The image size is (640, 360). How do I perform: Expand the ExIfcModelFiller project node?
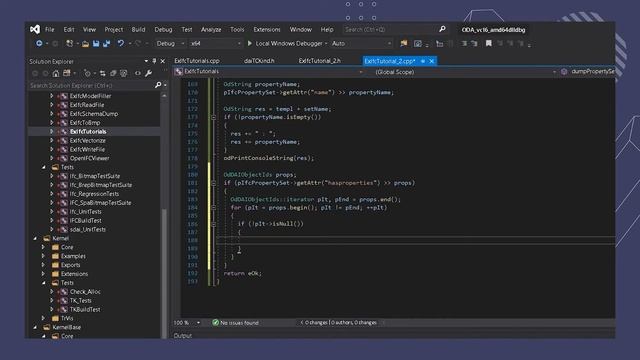click(x=52, y=96)
